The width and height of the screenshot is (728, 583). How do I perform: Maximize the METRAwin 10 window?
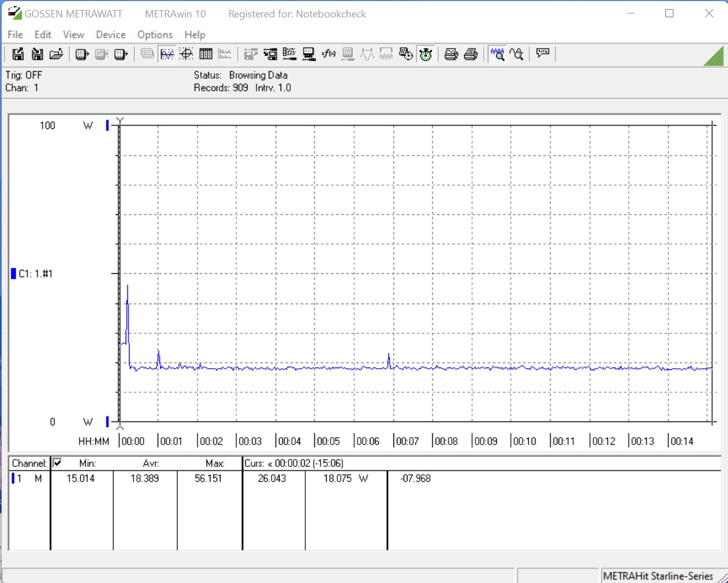pyautogui.click(x=669, y=13)
